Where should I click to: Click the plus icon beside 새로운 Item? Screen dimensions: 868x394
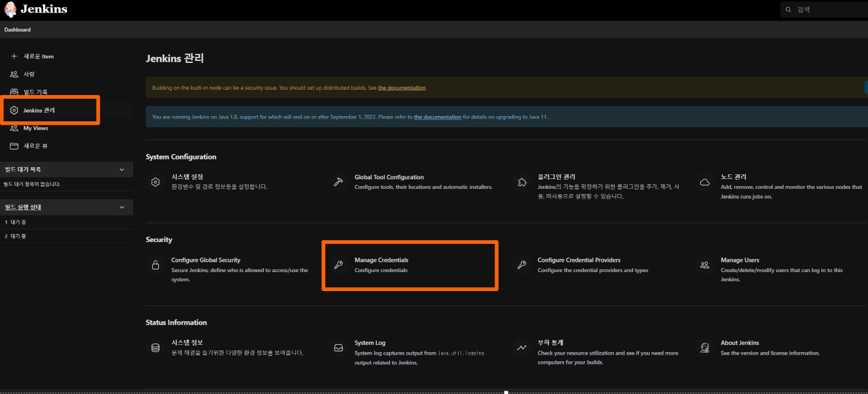click(14, 56)
